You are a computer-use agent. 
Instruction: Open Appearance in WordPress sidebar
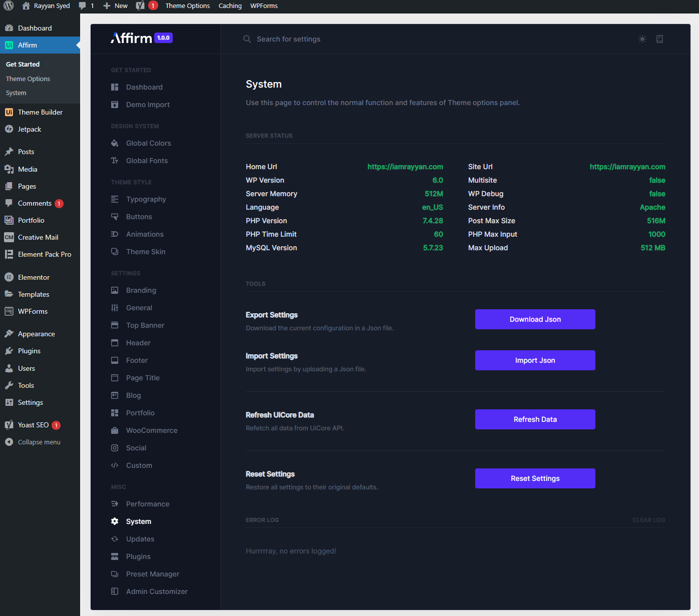pyautogui.click(x=40, y=334)
